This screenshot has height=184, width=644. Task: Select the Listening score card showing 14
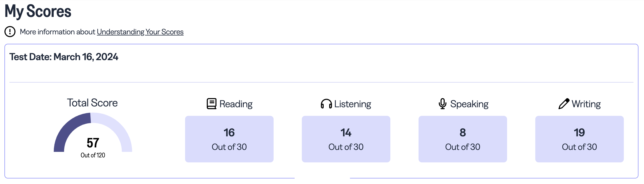click(x=346, y=139)
